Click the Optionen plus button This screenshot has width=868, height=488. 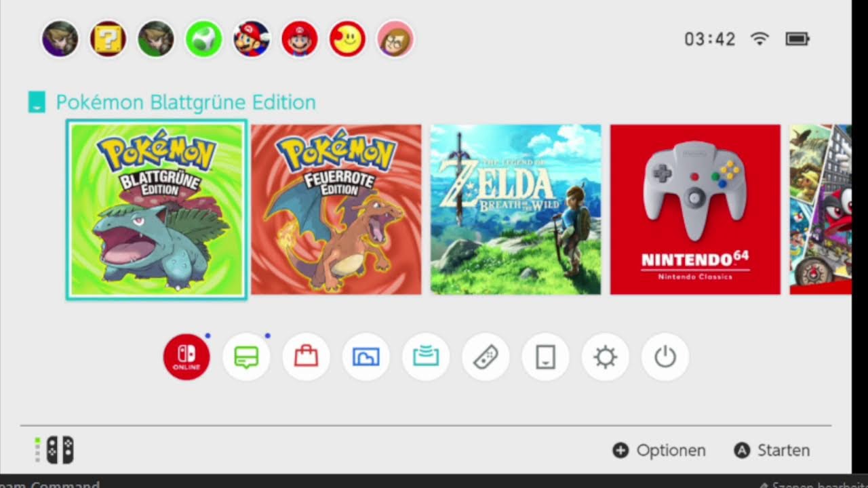point(659,450)
